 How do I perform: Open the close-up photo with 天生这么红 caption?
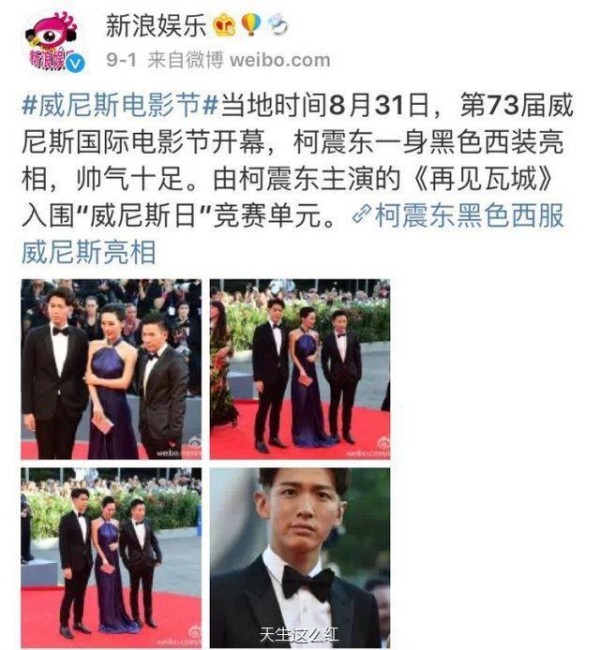pos(300,558)
